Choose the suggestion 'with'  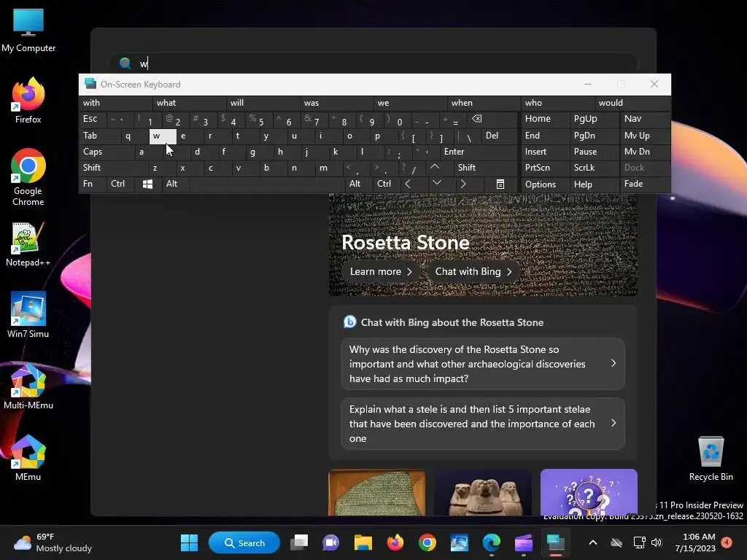[x=116, y=103]
